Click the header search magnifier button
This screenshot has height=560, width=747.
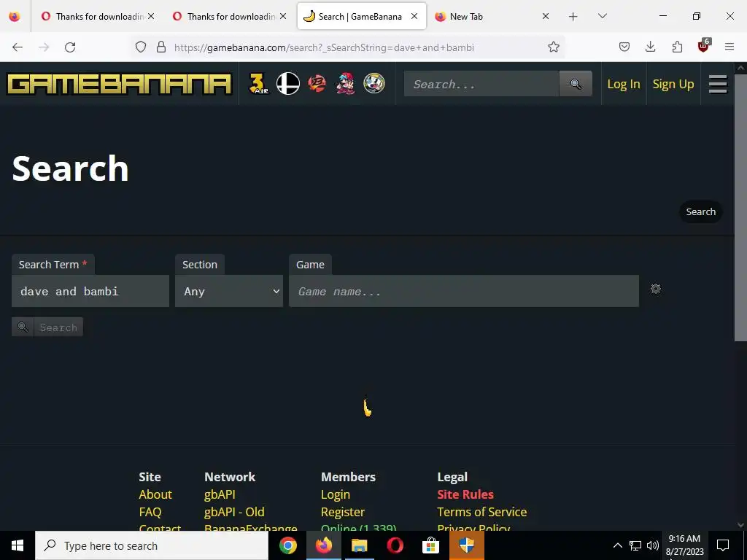[576, 84]
